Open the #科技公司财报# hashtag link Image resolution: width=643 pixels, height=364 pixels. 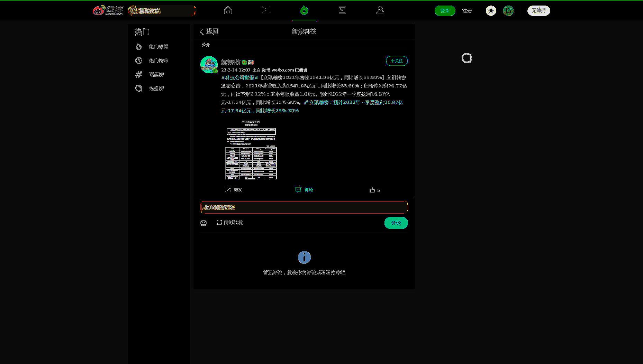[240, 77]
